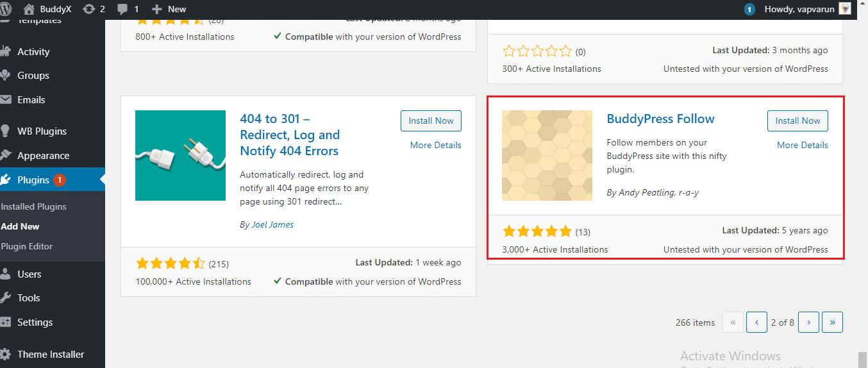Screen dimensions: 868x368
Task: Select Add New plugin submenu
Action: (x=20, y=226)
